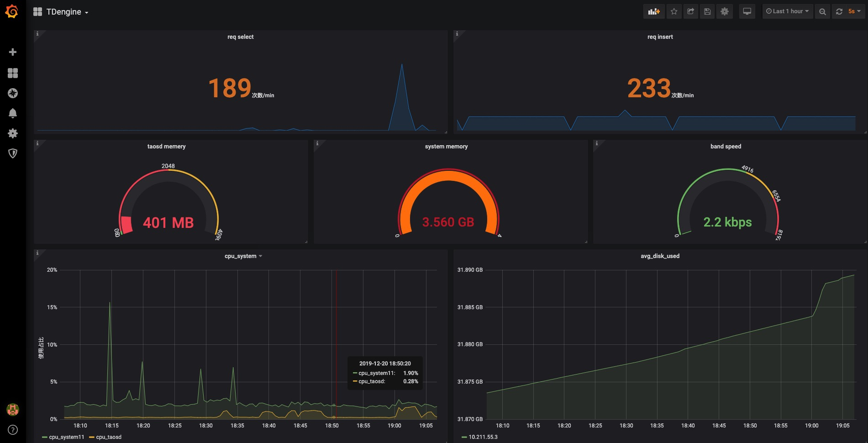868x443 pixels.
Task: Open the Alerting bell icon
Action: (13, 113)
